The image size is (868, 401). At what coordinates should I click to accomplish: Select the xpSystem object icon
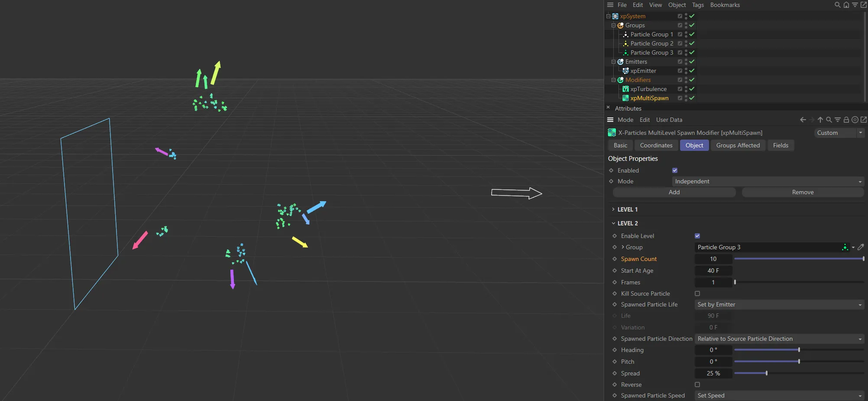point(615,16)
